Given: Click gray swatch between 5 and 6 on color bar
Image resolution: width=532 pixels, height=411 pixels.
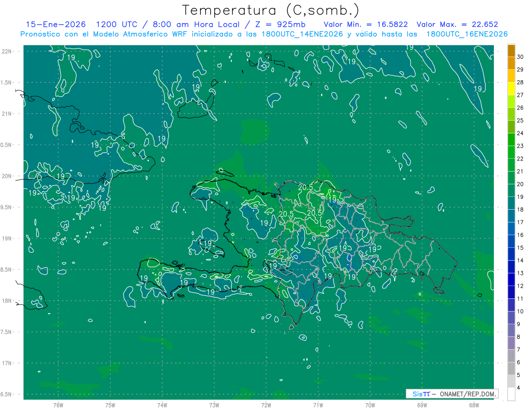Looking at the screenshot, I should pyautogui.click(x=511, y=369).
